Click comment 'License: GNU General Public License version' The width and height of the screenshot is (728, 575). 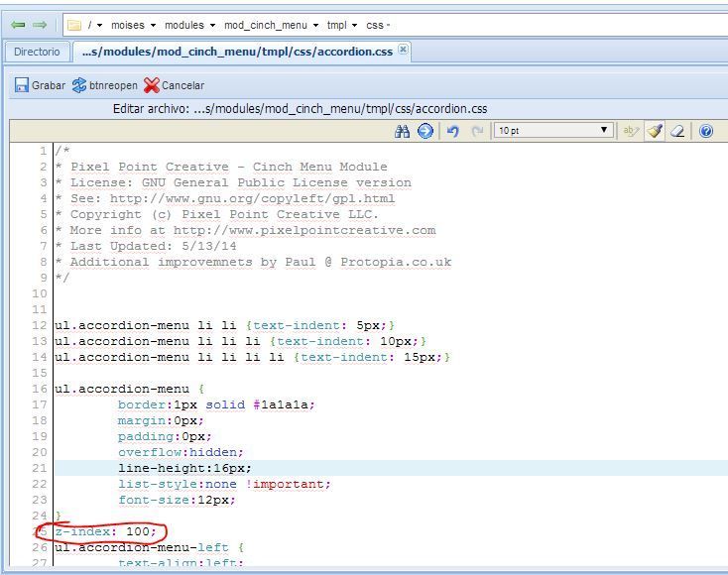coord(233,182)
